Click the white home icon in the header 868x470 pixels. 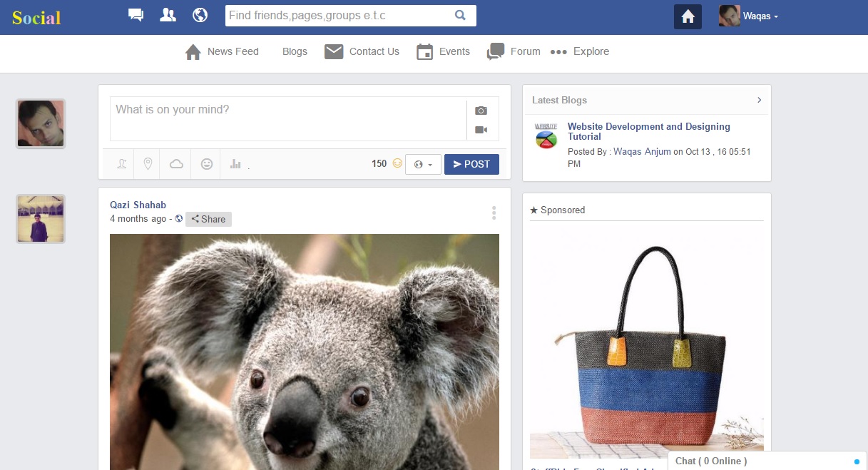click(x=688, y=17)
